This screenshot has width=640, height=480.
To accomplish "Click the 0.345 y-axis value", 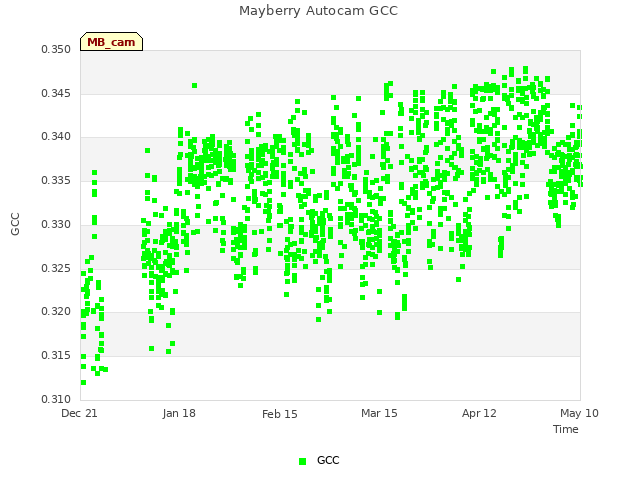I will pos(56,93).
